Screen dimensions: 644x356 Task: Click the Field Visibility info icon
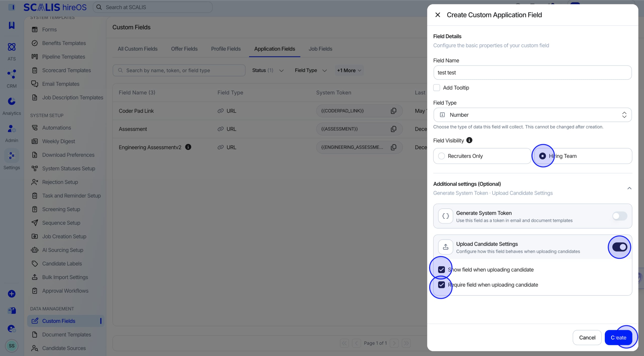(469, 140)
